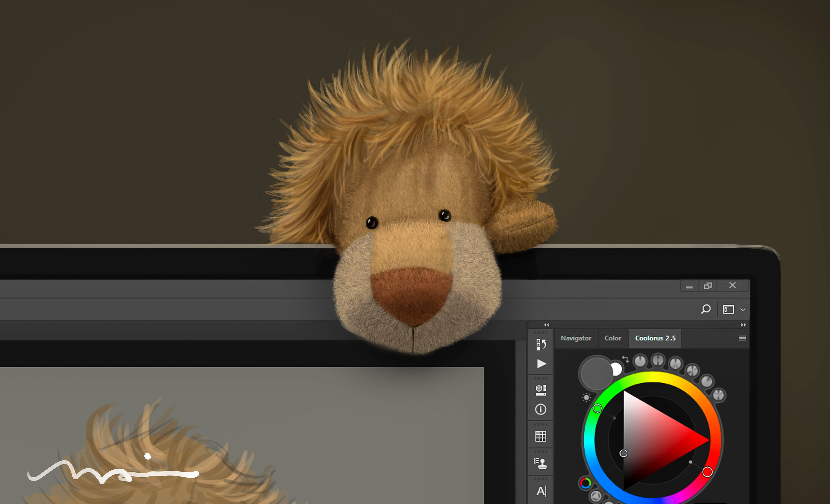Click the green handle on hue ring
The width and height of the screenshot is (830, 504).
(597, 408)
